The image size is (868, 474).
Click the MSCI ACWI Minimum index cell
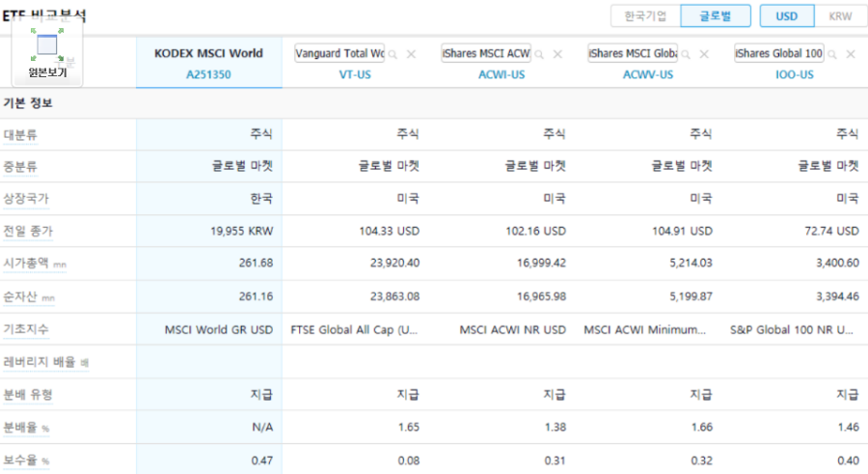pos(645,330)
